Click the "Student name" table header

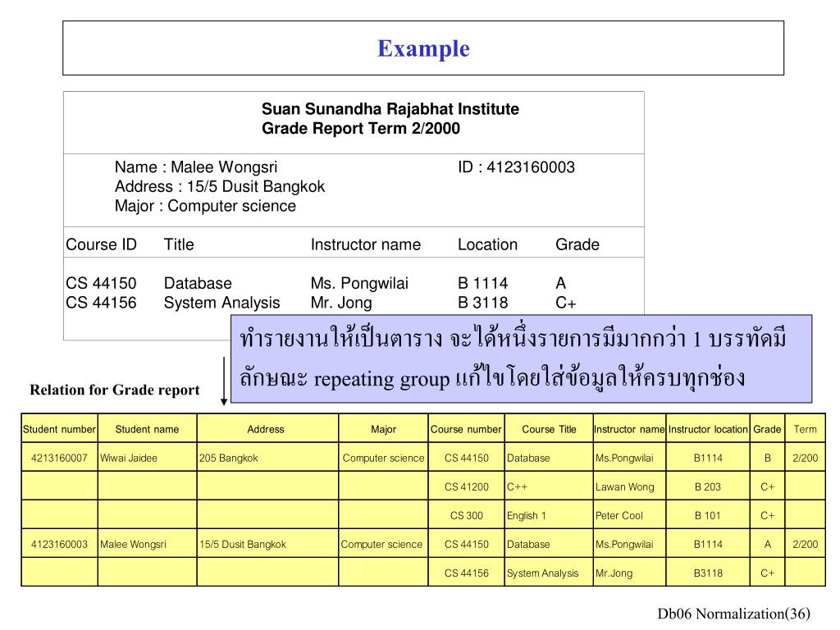coord(148,429)
